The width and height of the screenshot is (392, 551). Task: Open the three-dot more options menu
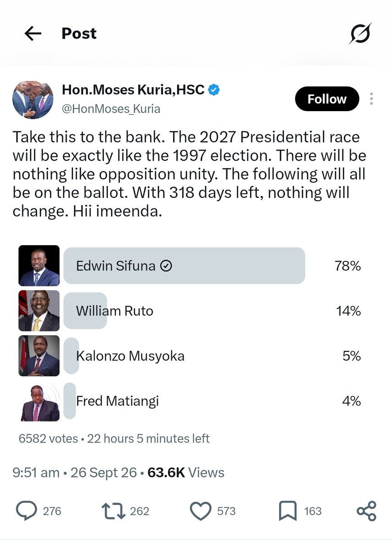[371, 99]
